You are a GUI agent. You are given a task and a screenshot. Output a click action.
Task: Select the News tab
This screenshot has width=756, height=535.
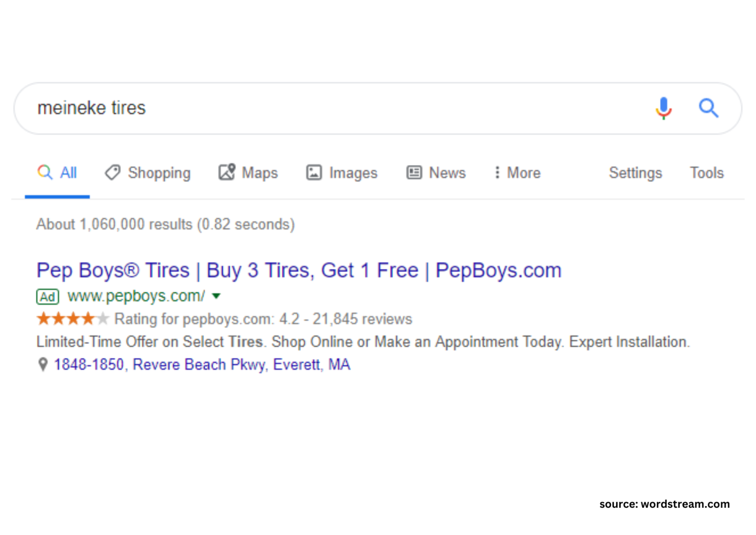(x=447, y=172)
